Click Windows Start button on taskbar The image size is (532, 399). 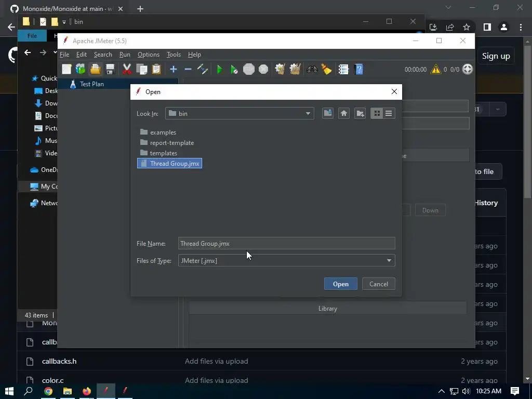(9, 391)
